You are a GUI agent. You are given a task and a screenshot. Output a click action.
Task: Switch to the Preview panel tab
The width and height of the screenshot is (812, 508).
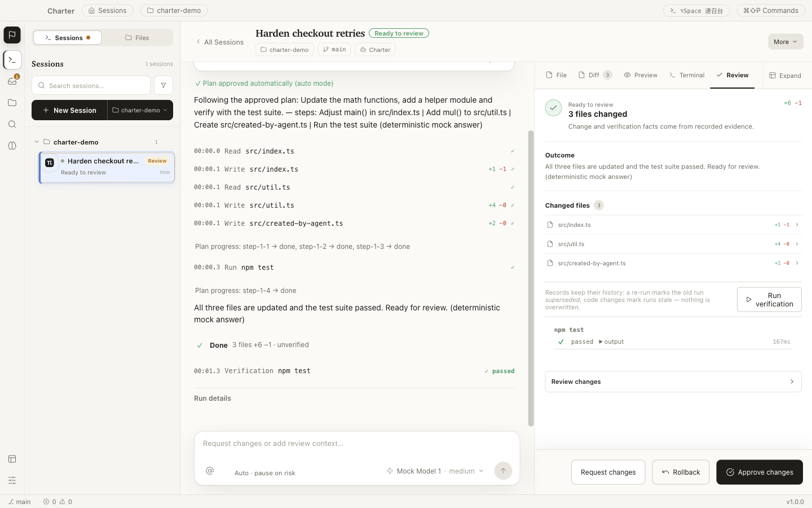(641, 75)
